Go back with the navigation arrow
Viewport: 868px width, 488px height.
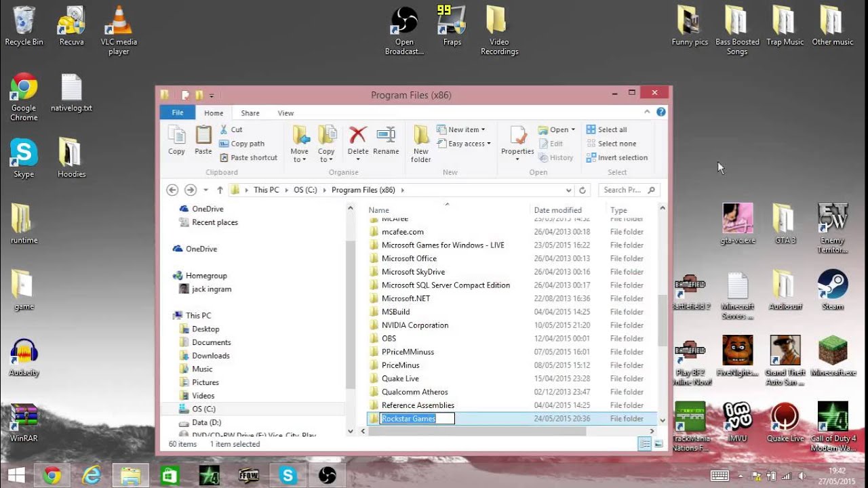tap(172, 190)
